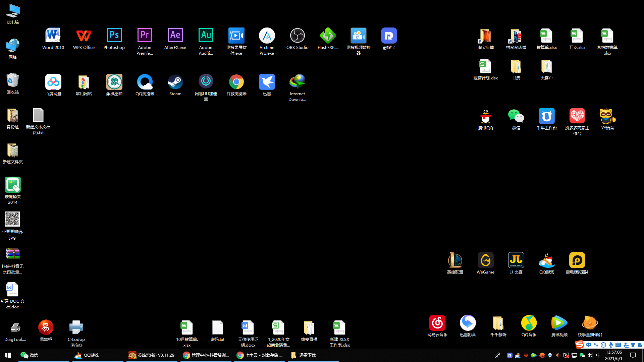Select 核算单.xlsx file

(546, 39)
